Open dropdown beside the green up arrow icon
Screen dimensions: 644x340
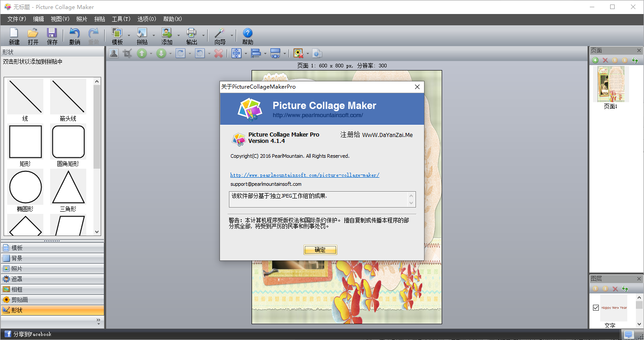point(151,54)
